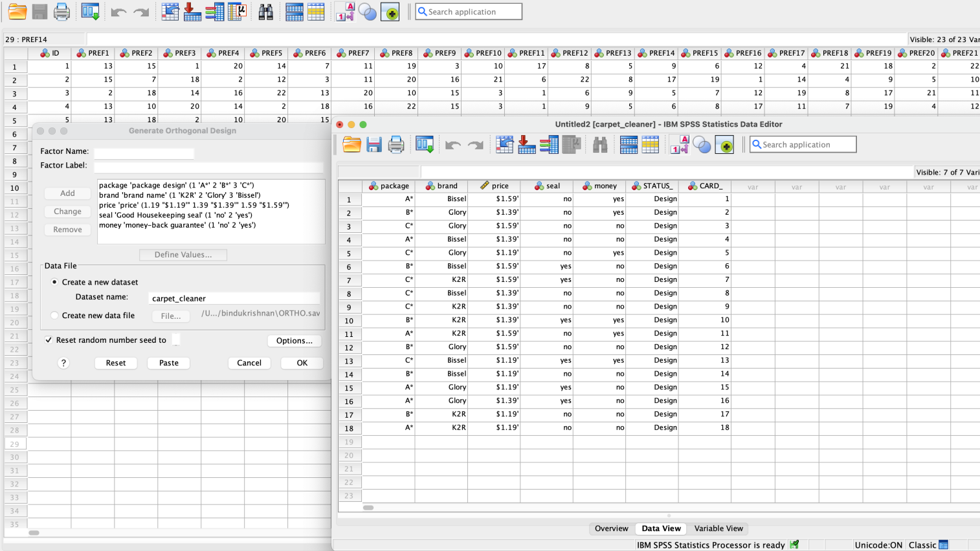Click the 'package' column header
This screenshot has width=980, height=551.
[388, 186]
